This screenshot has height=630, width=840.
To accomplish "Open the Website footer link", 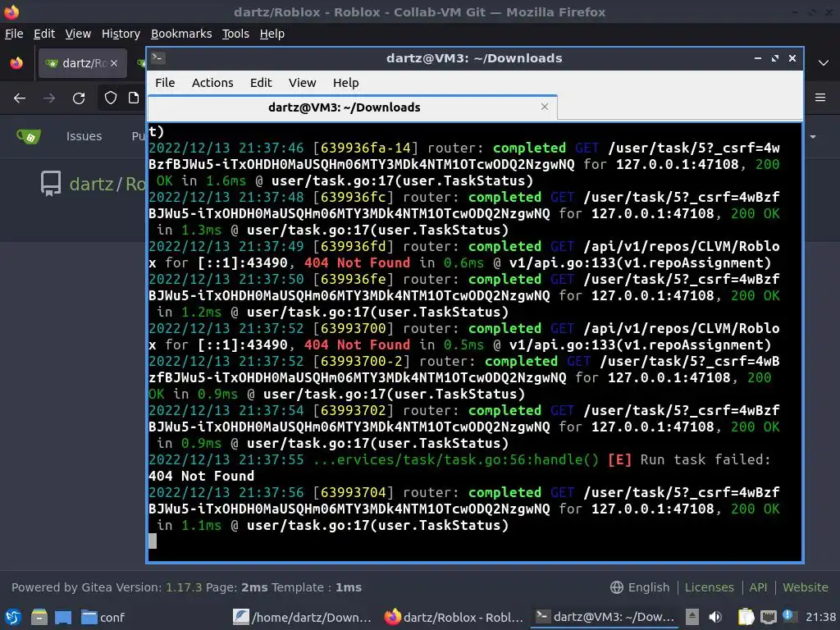I will coord(806,587).
